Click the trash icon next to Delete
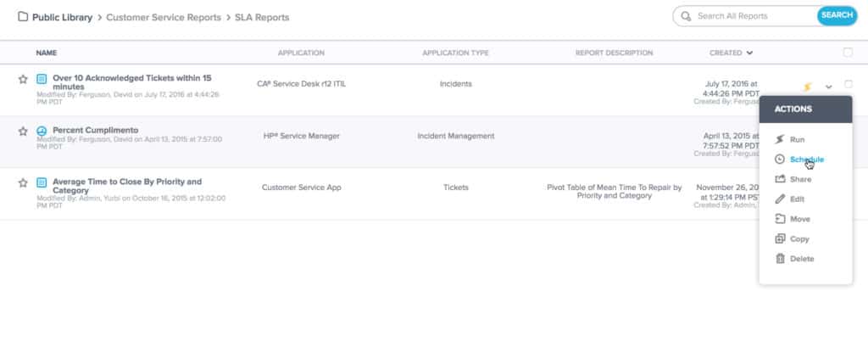This screenshot has width=868, height=364. coord(780,259)
